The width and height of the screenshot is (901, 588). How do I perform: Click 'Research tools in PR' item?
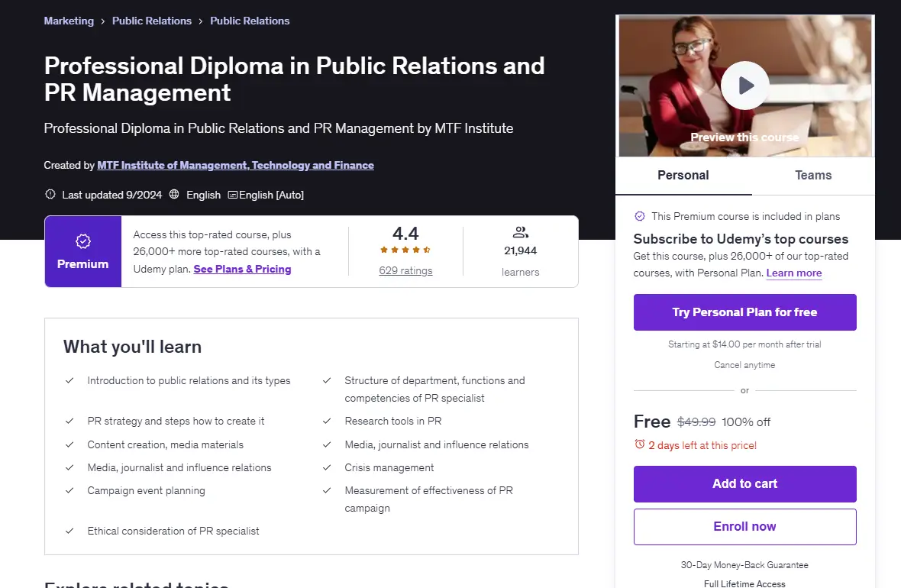click(393, 421)
